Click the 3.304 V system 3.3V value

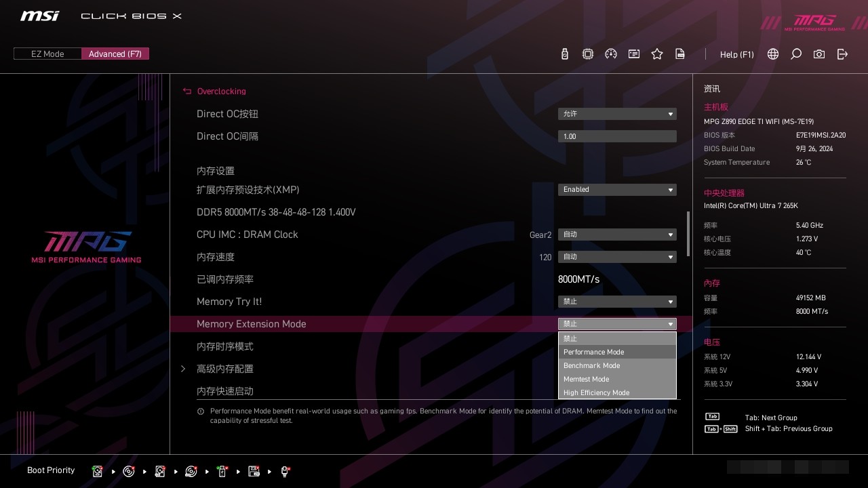click(x=807, y=384)
